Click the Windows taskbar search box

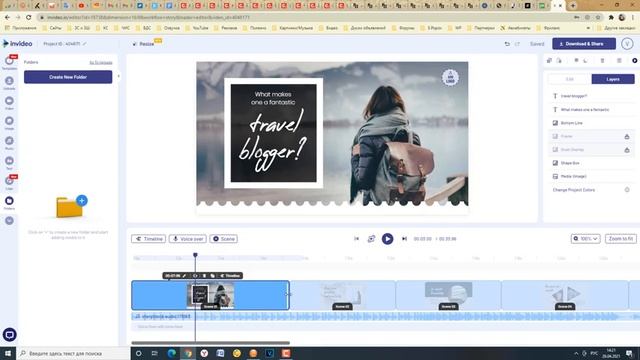(73, 353)
